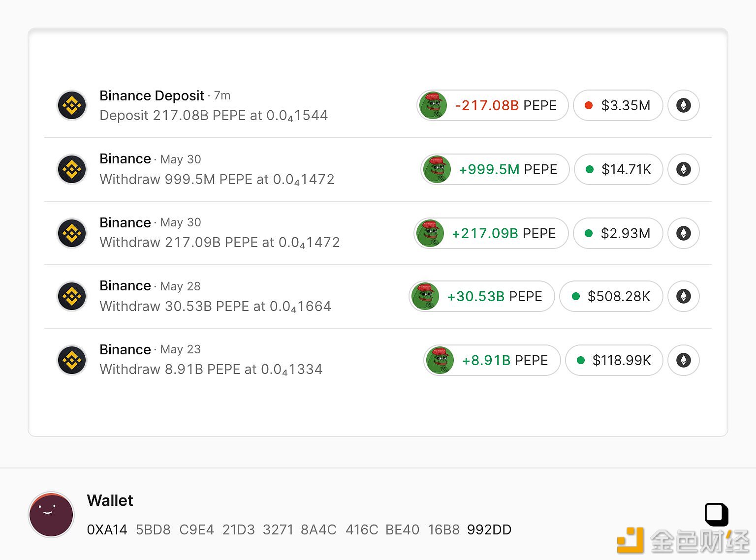Click the wallet avatar face icon
Viewport: 756px width, 560px height.
coord(51,515)
